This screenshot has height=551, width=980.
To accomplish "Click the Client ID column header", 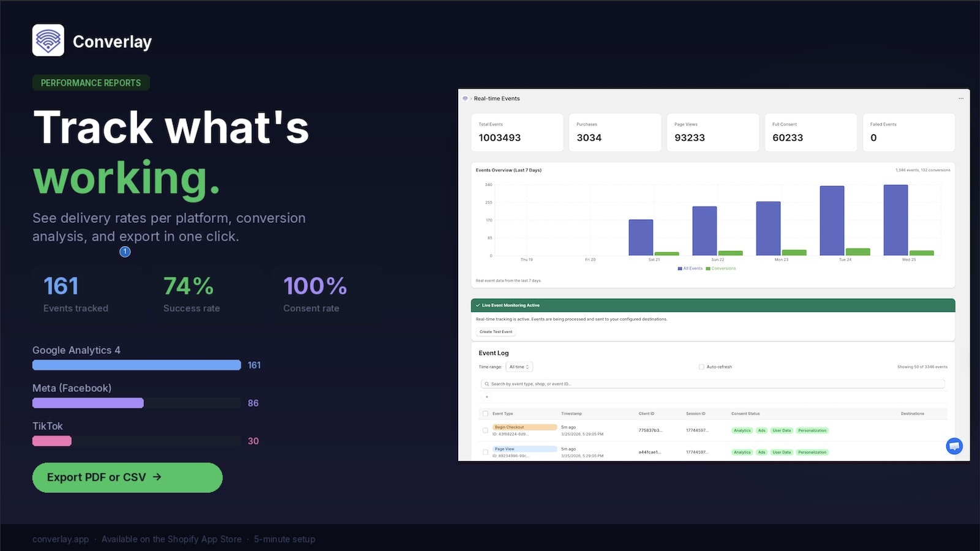I will (x=646, y=414).
